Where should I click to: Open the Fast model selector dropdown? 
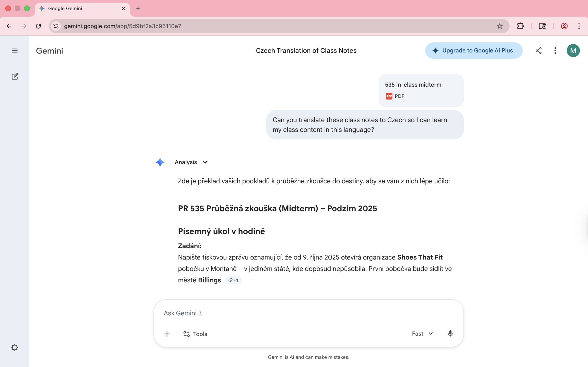[x=422, y=334]
